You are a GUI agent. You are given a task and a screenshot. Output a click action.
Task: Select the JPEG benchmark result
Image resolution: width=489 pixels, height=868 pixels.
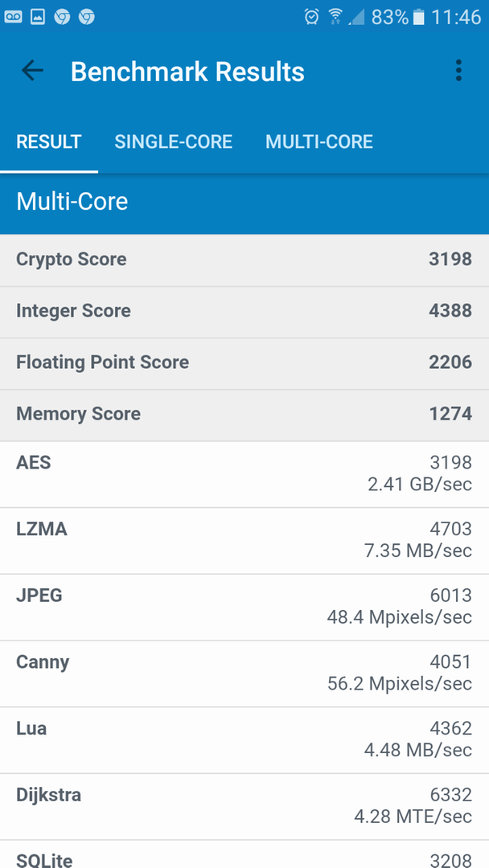244,608
